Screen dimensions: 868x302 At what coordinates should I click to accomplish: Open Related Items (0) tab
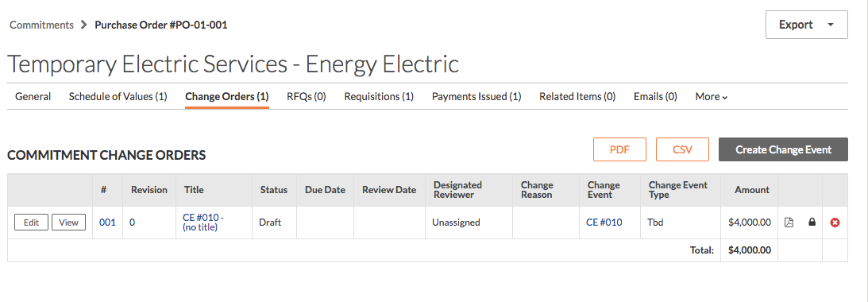pyautogui.click(x=577, y=96)
